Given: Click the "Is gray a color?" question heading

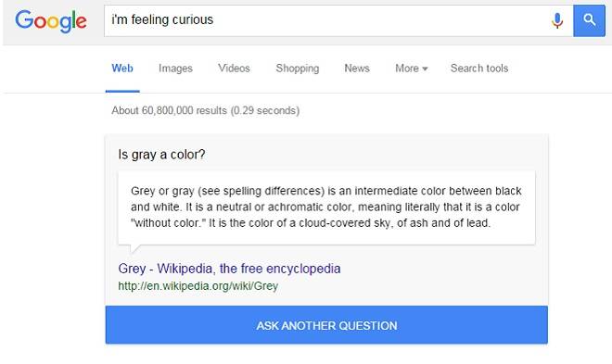Looking at the screenshot, I should pos(161,155).
